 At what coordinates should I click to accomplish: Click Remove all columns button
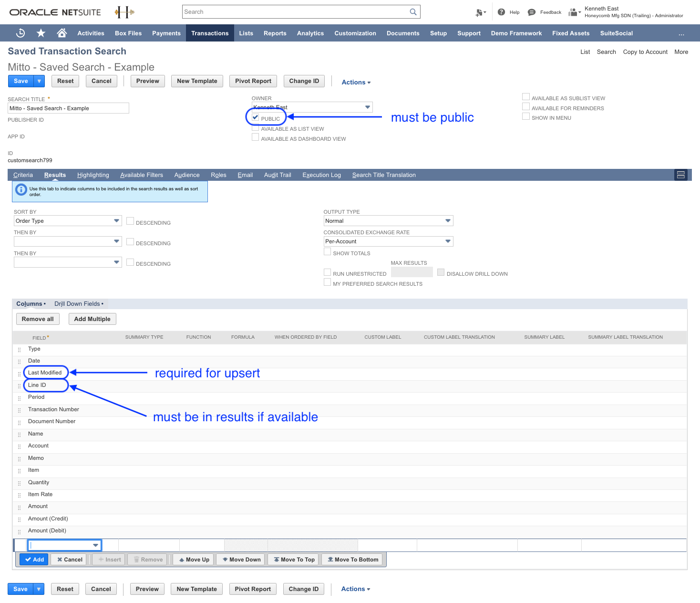38,319
